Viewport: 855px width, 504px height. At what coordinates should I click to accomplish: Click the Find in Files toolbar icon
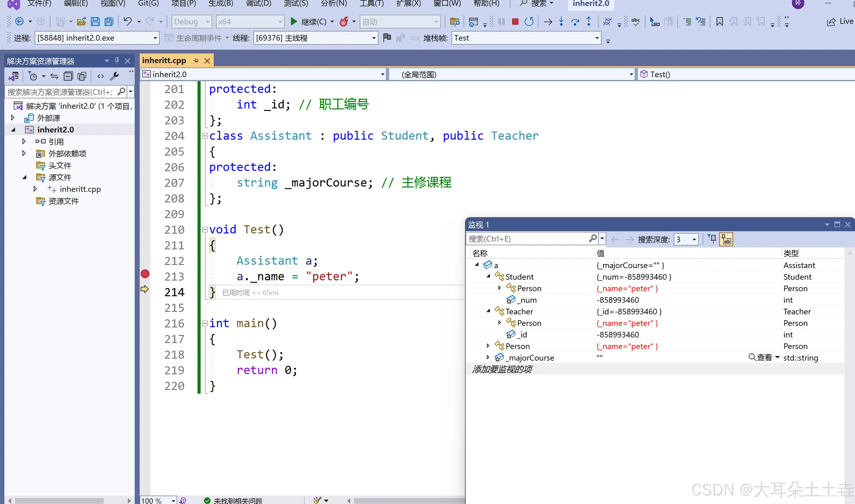click(x=455, y=22)
